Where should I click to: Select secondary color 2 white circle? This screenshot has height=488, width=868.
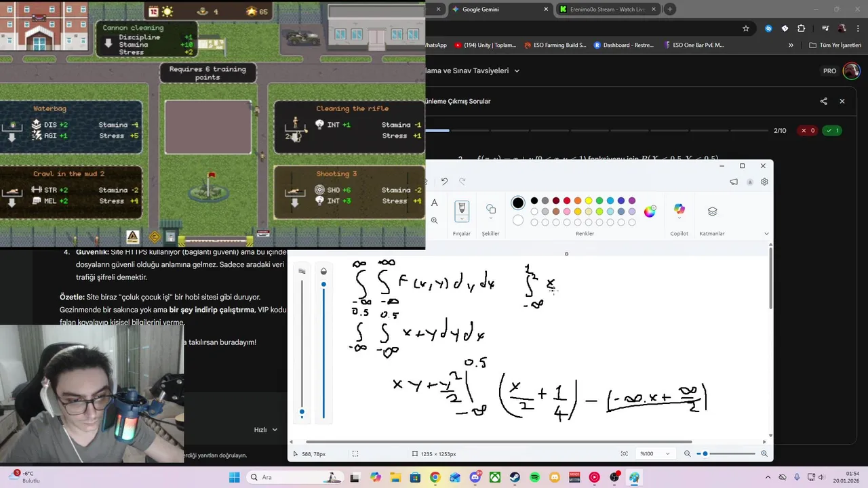(518, 220)
